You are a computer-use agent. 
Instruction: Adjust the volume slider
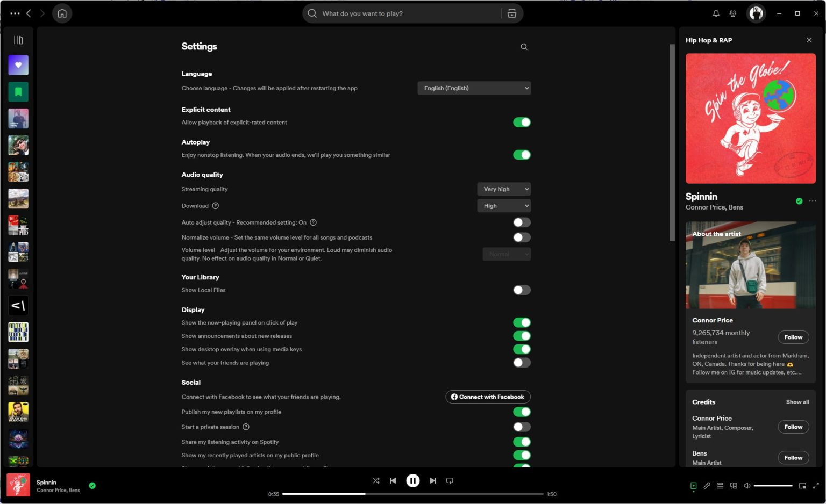[x=773, y=486]
